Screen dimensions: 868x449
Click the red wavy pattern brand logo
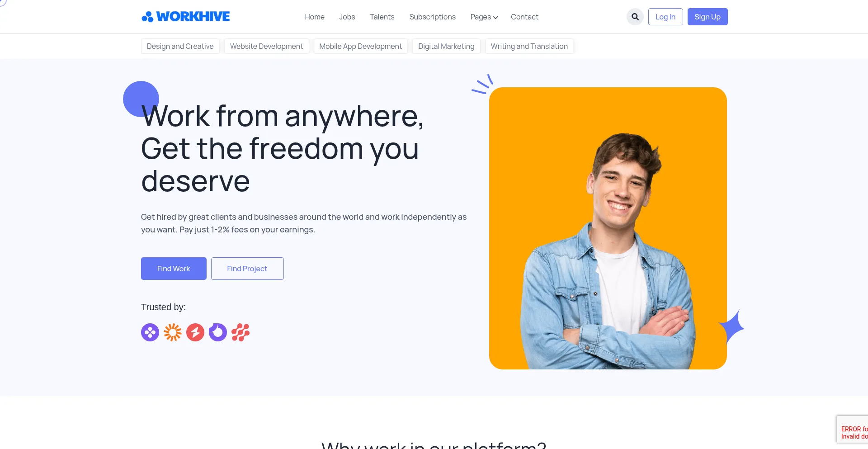tap(241, 332)
